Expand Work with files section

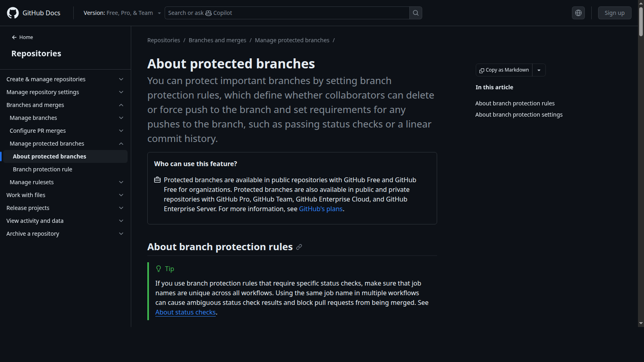121,195
